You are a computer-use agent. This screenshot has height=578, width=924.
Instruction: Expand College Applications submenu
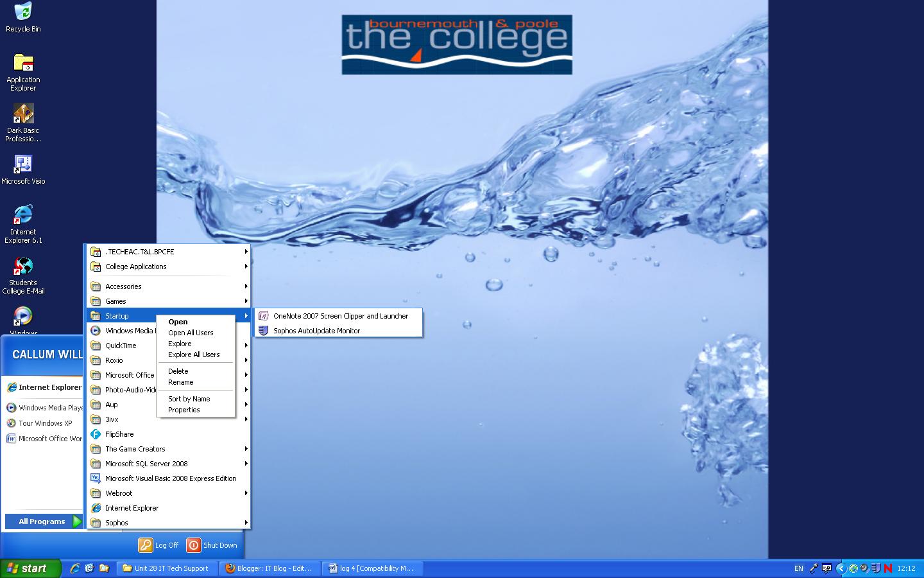(168, 267)
